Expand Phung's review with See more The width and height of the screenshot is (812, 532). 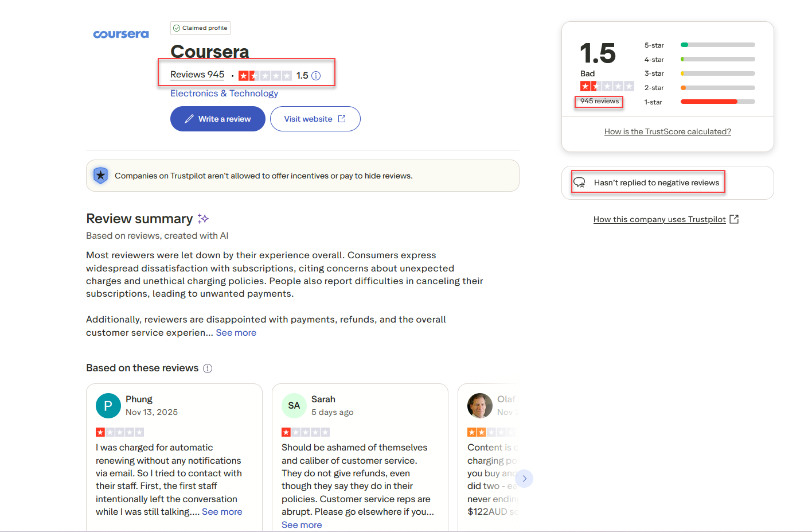click(x=222, y=512)
